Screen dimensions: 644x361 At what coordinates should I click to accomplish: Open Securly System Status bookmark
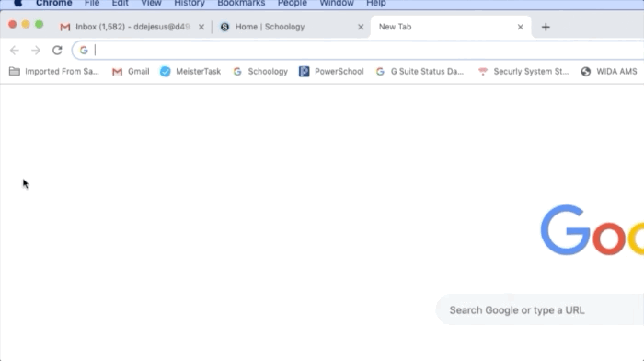click(523, 72)
